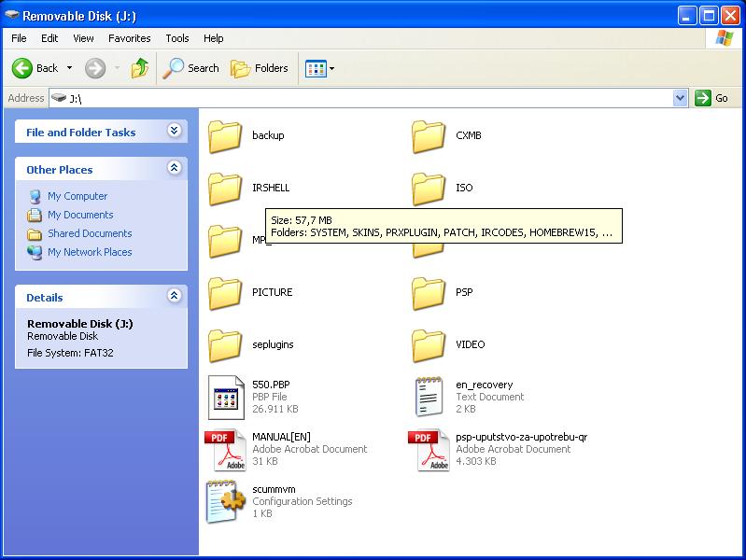Open the Edit menu

(49, 38)
